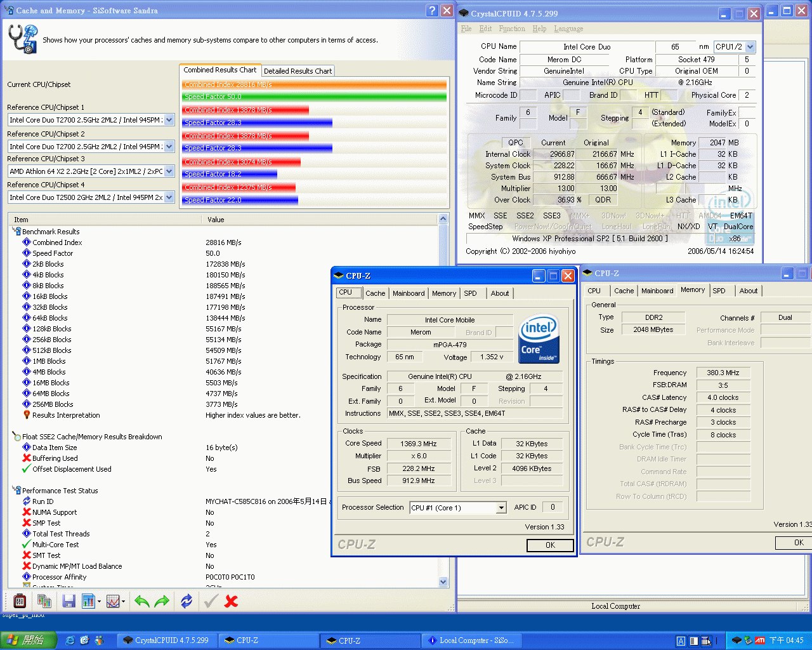This screenshot has width=812, height=650.
Task: Launch Internet Explorer from quick launch
Action: (70, 640)
